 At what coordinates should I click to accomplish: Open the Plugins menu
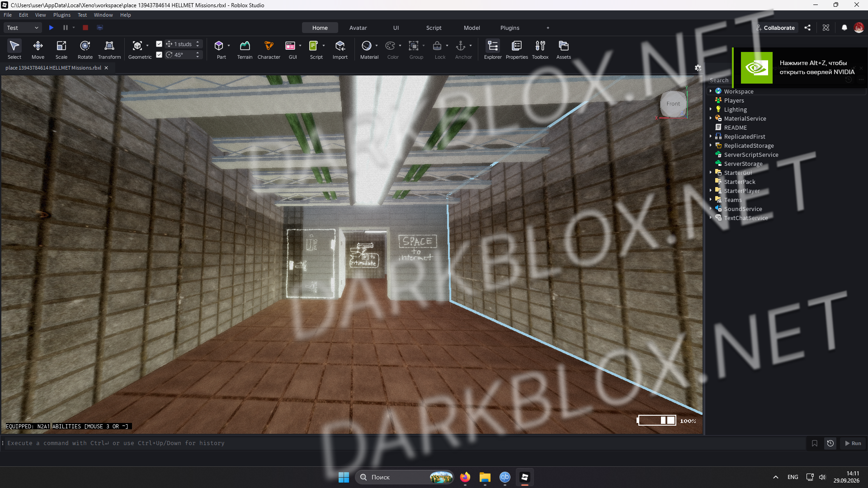[x=62, y=15]
